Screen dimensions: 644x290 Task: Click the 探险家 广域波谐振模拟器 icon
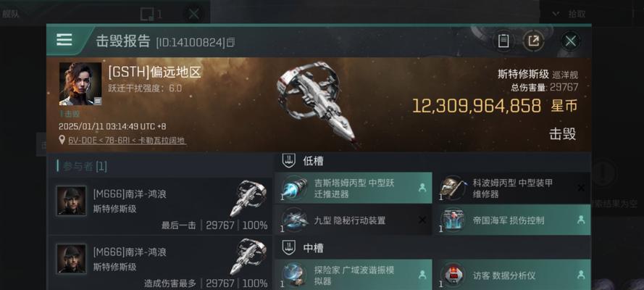pyautogui.click(x=295, y=275)
